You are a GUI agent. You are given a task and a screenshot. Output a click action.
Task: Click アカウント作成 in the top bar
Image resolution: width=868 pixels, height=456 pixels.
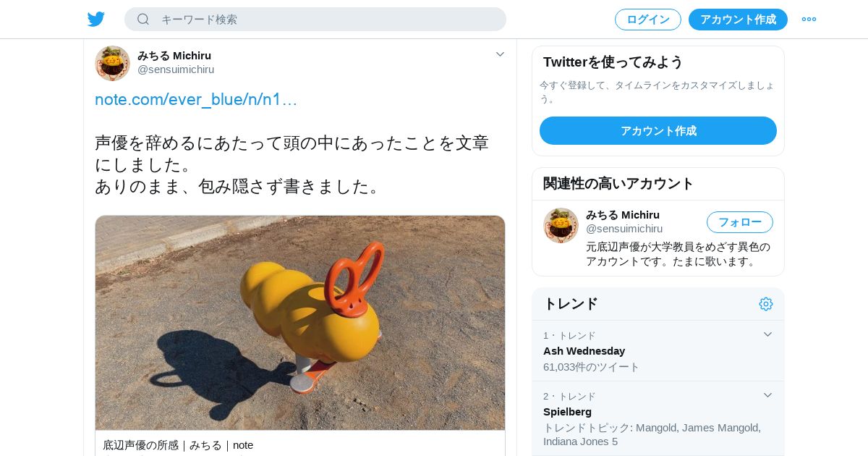pos(738,20)
